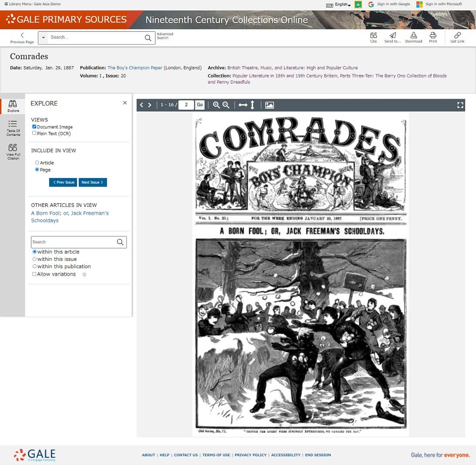Image resolution: width=476 pixels, height=465 pixels.
Task: Toggle Document Image view checkbox
Action: click(34, 127)
